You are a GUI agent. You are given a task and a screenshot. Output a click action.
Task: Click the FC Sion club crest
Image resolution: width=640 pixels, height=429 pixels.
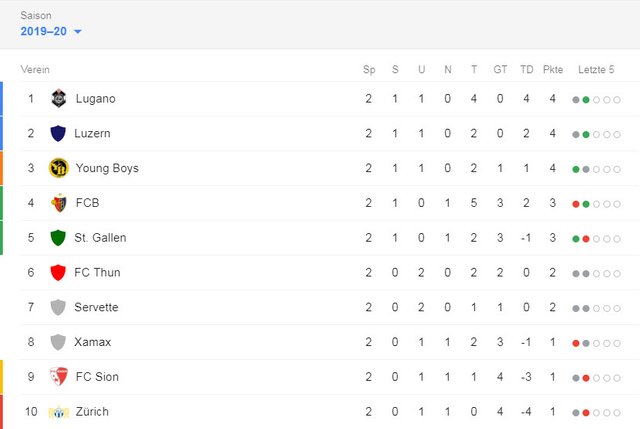pos(58,377)
